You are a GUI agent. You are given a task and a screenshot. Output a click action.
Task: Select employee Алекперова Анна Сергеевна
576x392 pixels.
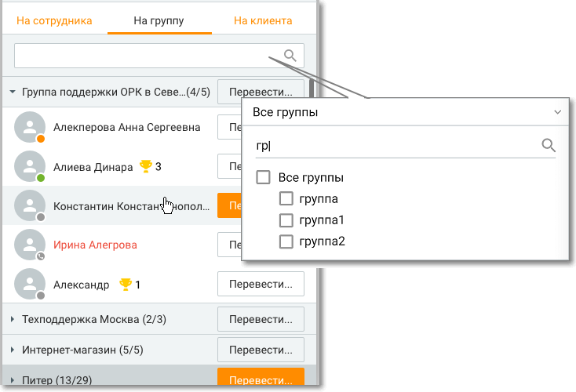[x=126, y=127]
